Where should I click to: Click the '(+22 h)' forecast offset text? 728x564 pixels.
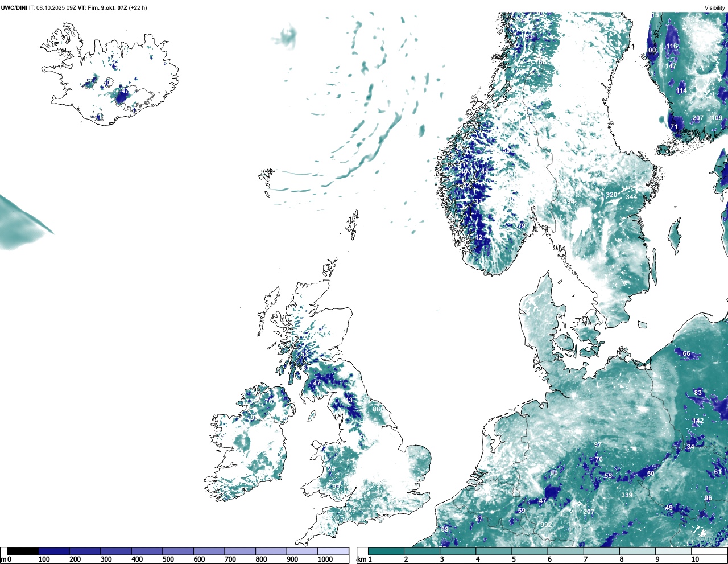pyautogui.click(x=138, y=7)
